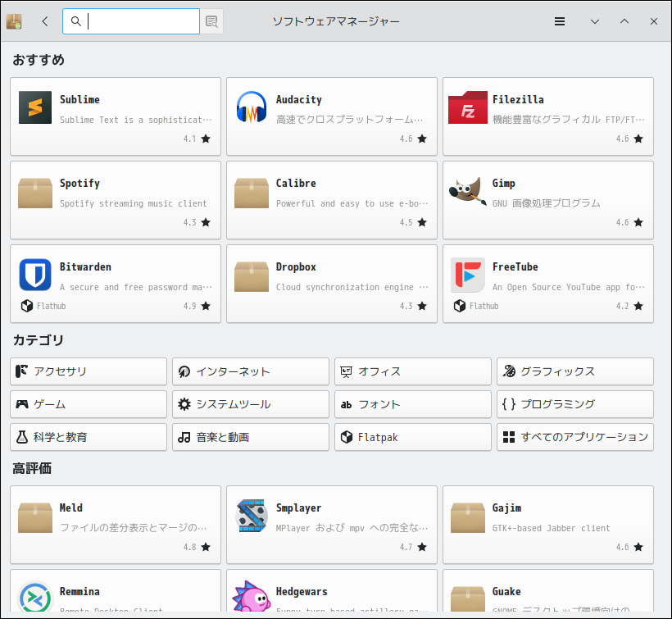Focus the search input field
Viewport: 672px width, 619px height.
[x=131, y=21]
